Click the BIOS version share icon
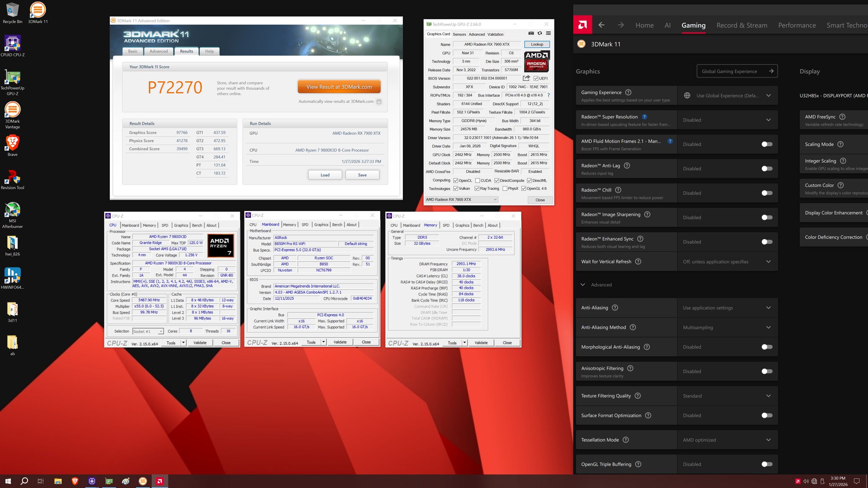Image resolution: width=868 pixels, height=488 pixels. click(526, 78)
